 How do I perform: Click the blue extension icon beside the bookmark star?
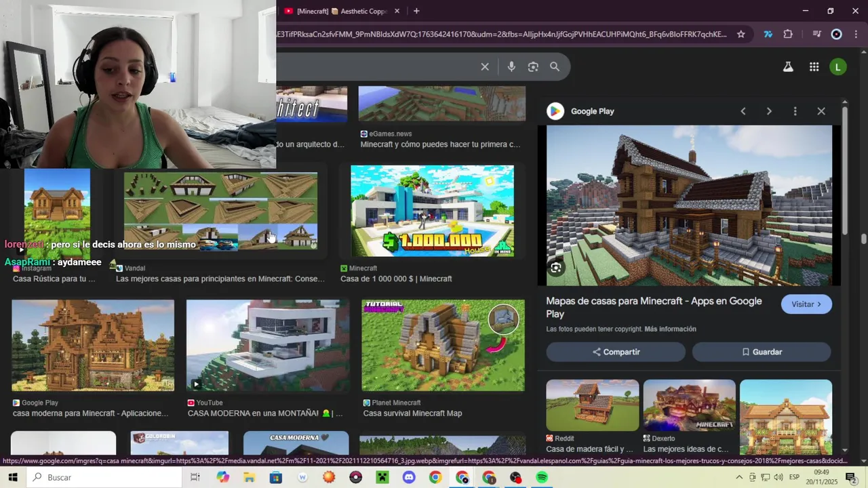click(x=768, y=34)
